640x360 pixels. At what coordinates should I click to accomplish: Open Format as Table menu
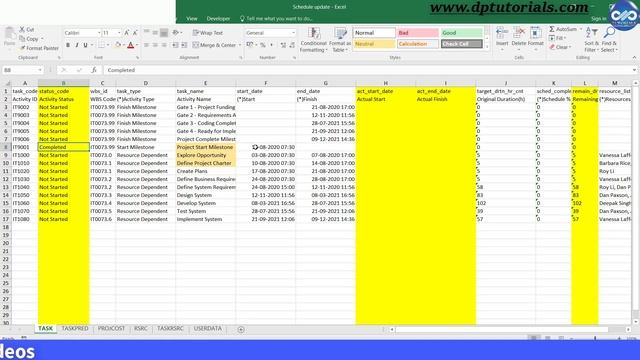[x=340, y=40]
